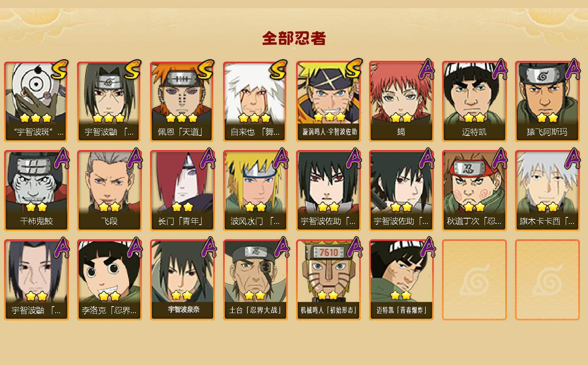The height and width of the screenshot is (365, 588).
Task: Click the A rank badge on the 迈特凯 card
Action: 499,69
